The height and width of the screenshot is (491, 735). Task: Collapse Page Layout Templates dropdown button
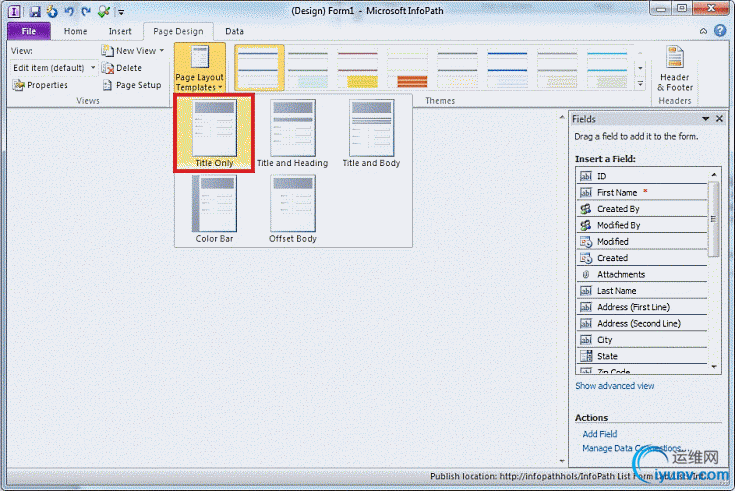tap(199, 68)
